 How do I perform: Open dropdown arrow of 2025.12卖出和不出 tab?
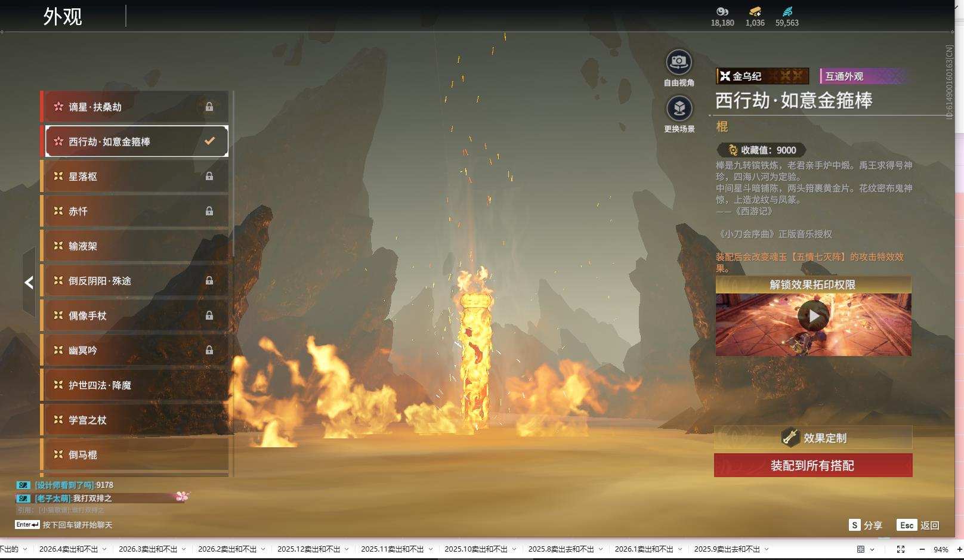[347, 549]
